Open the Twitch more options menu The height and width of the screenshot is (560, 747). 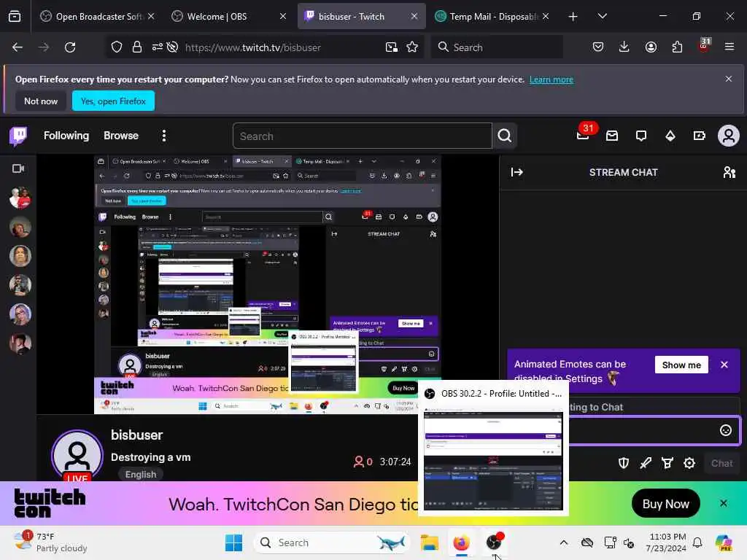(x=164, y=136)
